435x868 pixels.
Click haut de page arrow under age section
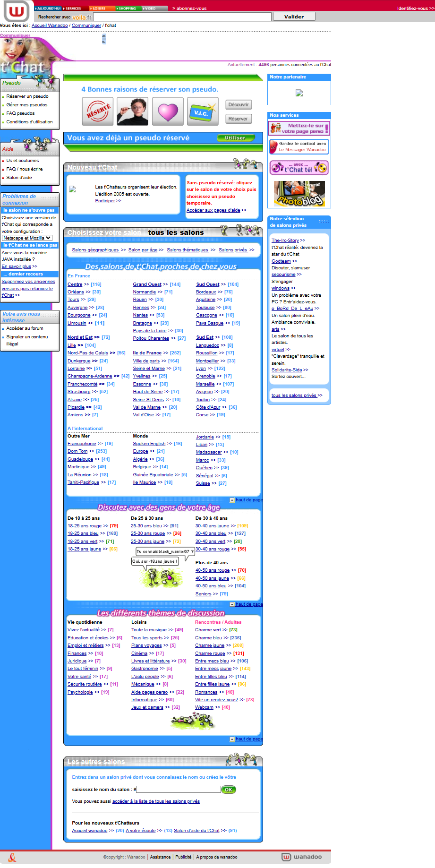coord(232,604)
